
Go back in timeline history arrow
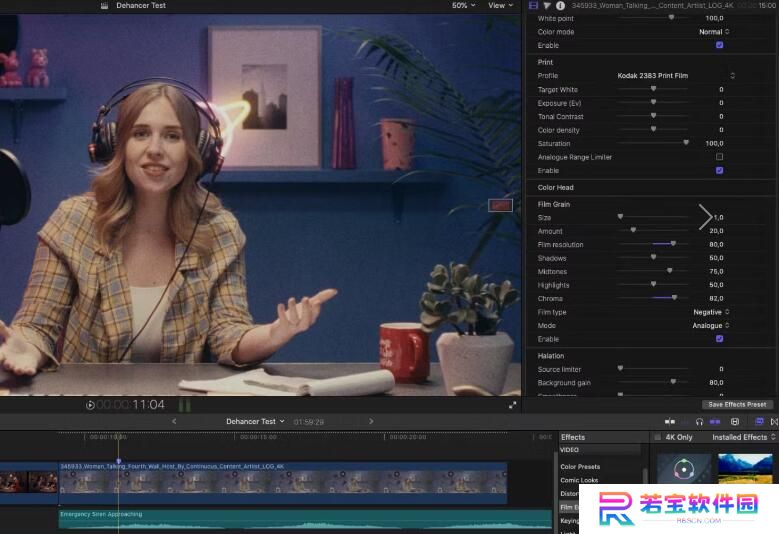tap(174, 421)
